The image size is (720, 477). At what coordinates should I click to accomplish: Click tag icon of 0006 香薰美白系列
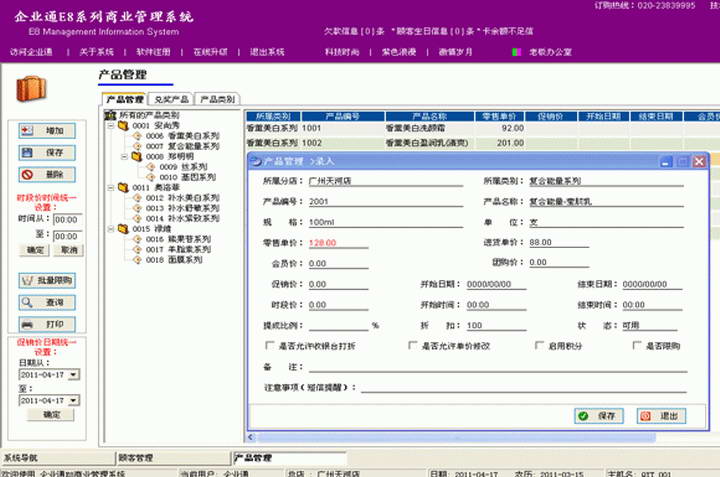tap(137, 136)
